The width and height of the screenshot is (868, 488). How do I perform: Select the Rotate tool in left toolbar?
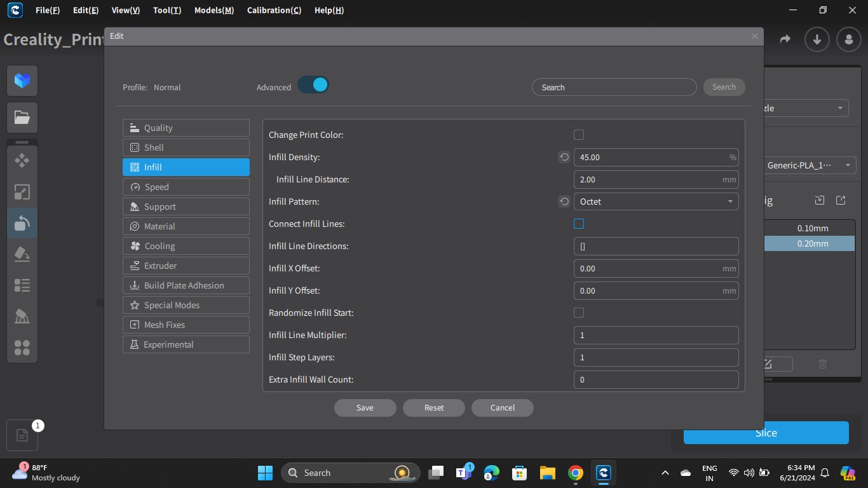coord(22,223)
